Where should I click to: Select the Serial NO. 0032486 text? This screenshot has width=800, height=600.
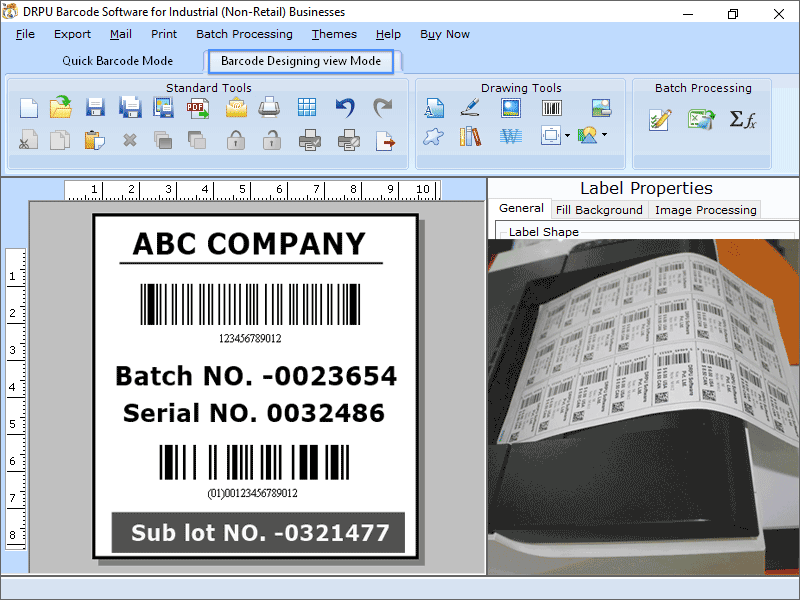coord(254,413)
